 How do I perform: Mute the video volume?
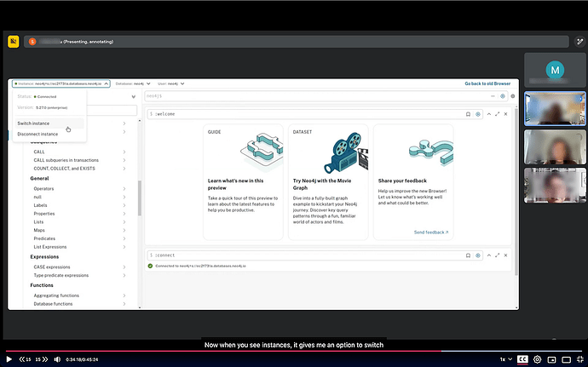click(57, 359)
